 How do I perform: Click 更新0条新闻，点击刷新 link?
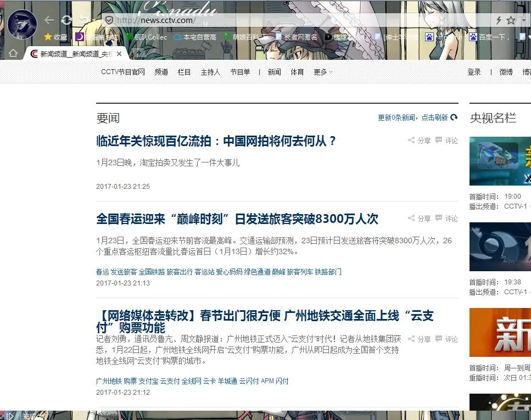pos(413,117)
